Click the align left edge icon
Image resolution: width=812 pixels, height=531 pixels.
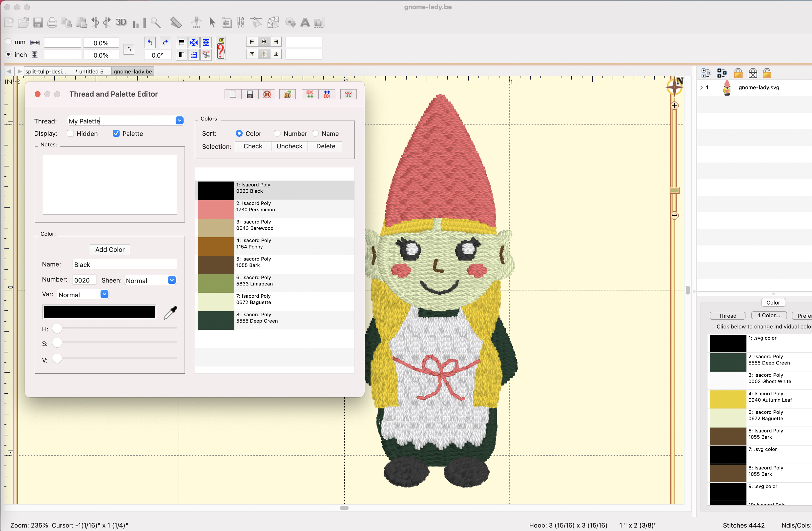252,42
